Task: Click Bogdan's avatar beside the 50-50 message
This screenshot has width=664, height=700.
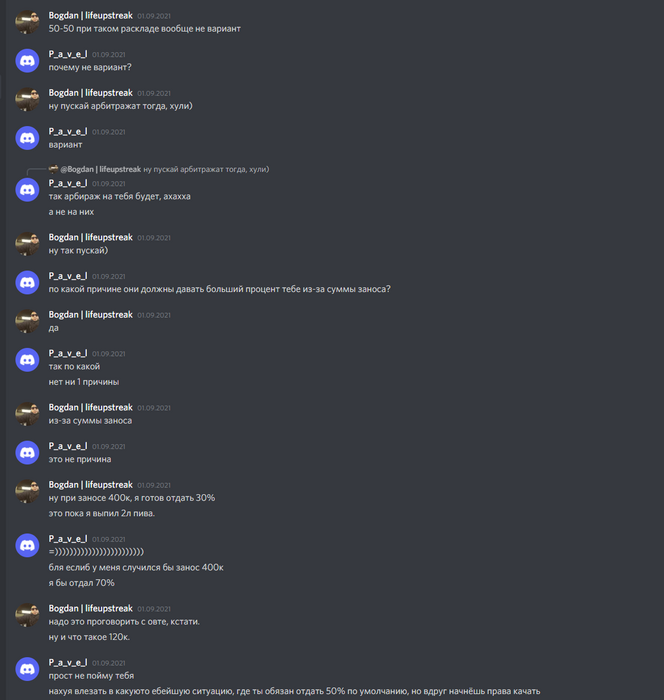Action: (x=27, y=22)
